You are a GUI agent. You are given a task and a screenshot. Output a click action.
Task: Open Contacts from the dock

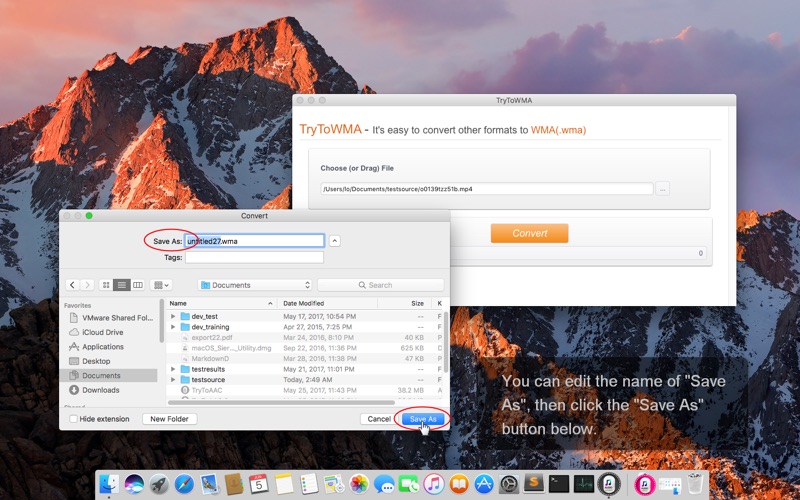tap(234, 484)
